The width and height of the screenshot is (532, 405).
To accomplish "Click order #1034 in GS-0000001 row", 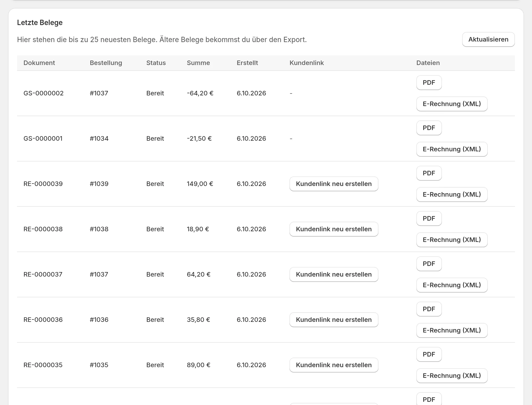I will (x=99, y=139).
